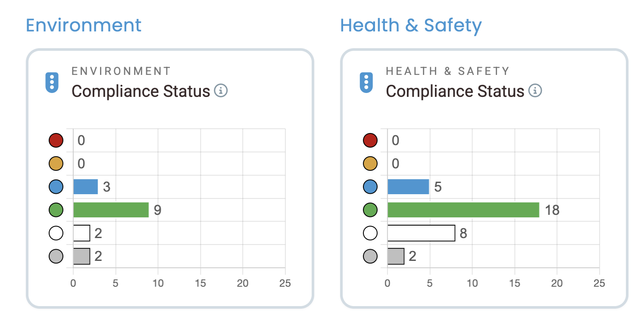Click blue status circle in Environment chart
The width and height of the screenshot is (644, 316).
pos(56,187)
